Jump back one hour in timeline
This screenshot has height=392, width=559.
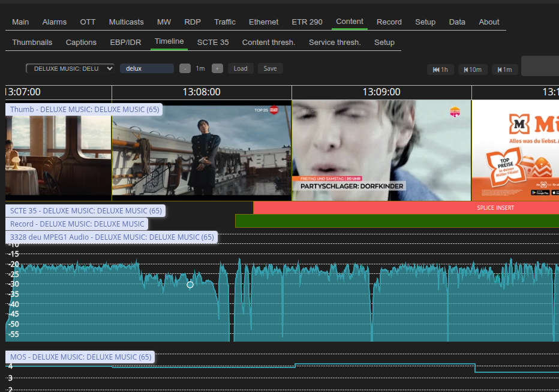click(x=440, y=70)
